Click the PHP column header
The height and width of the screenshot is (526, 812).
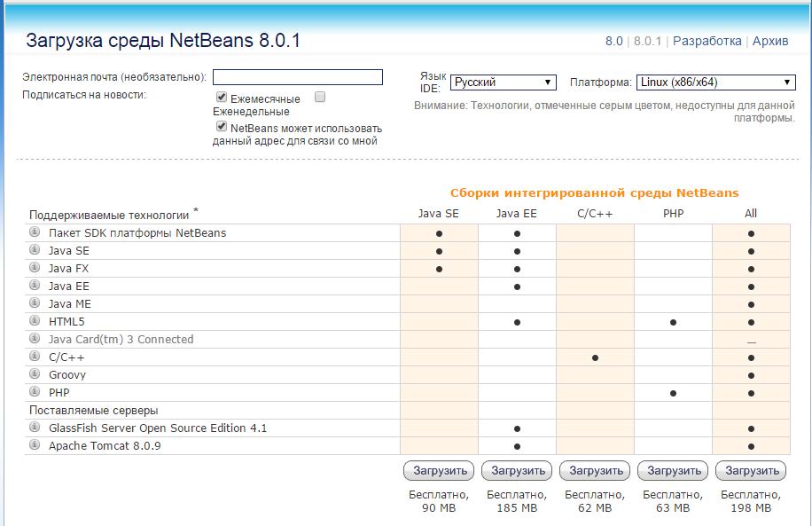click(673, 214)
